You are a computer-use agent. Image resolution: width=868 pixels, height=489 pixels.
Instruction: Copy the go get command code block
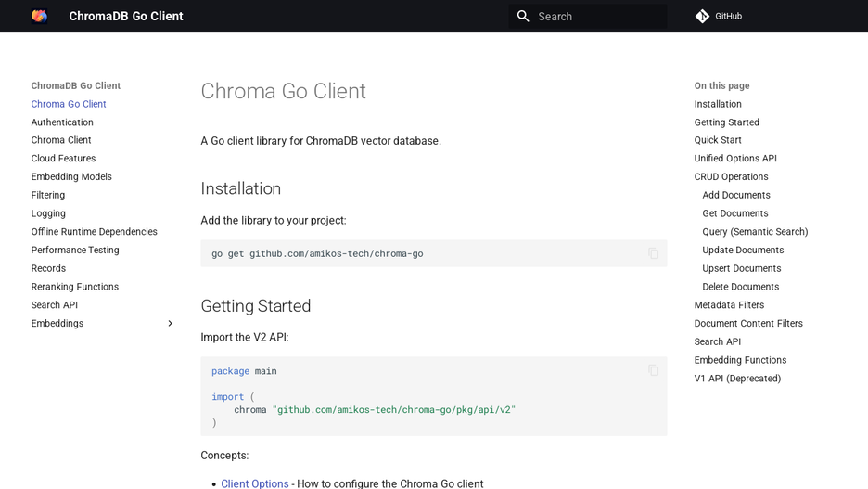pyautogui.click(x=653, y=253)
